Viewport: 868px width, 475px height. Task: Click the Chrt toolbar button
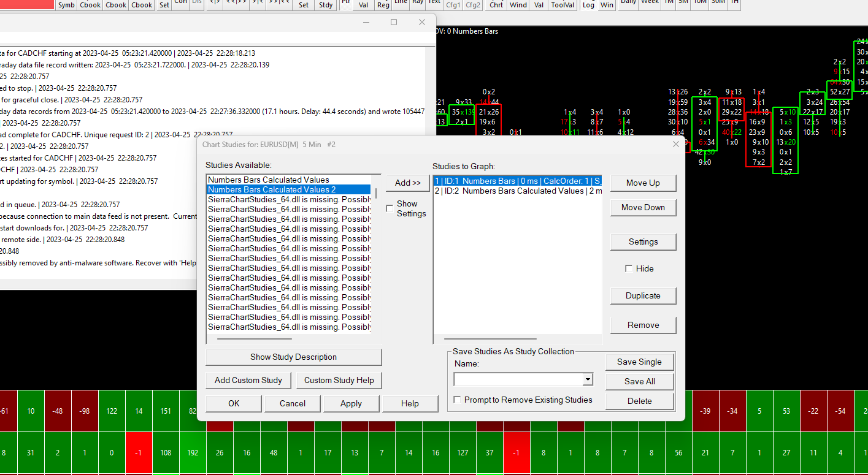coord(496,5)
